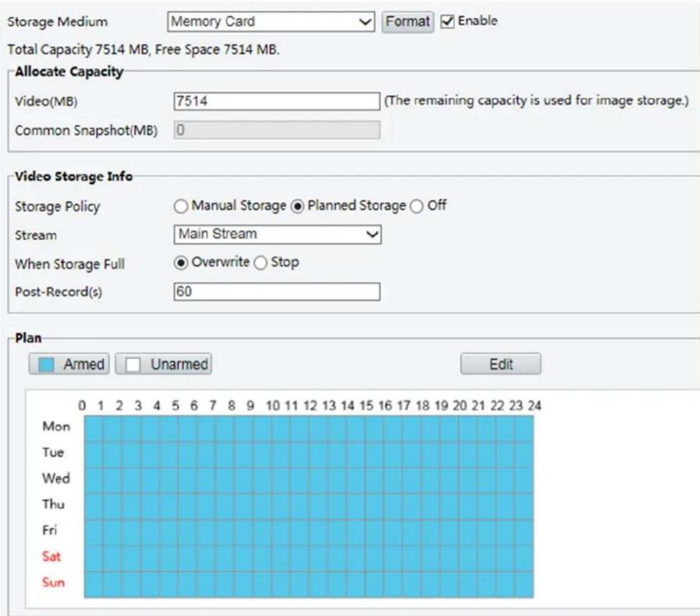Click the hour 24 header label
Image resolution: width=700 pixels, height=616 pixels.
[534, 406]
